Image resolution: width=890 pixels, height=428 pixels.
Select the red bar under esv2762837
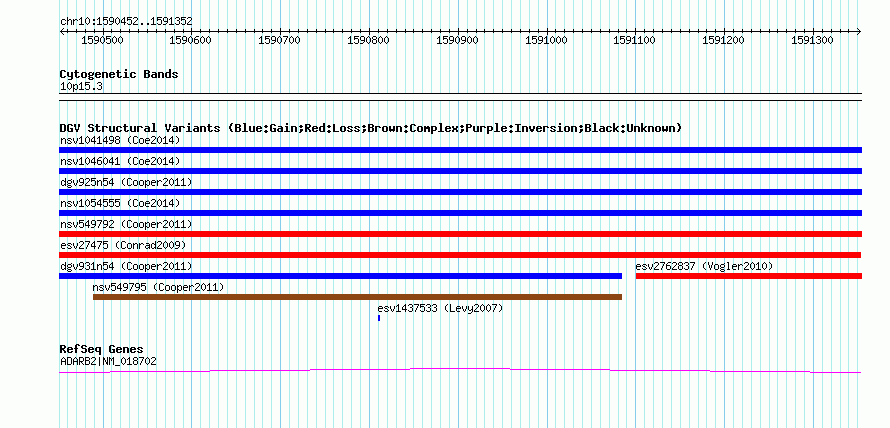[x=749, y=276]
